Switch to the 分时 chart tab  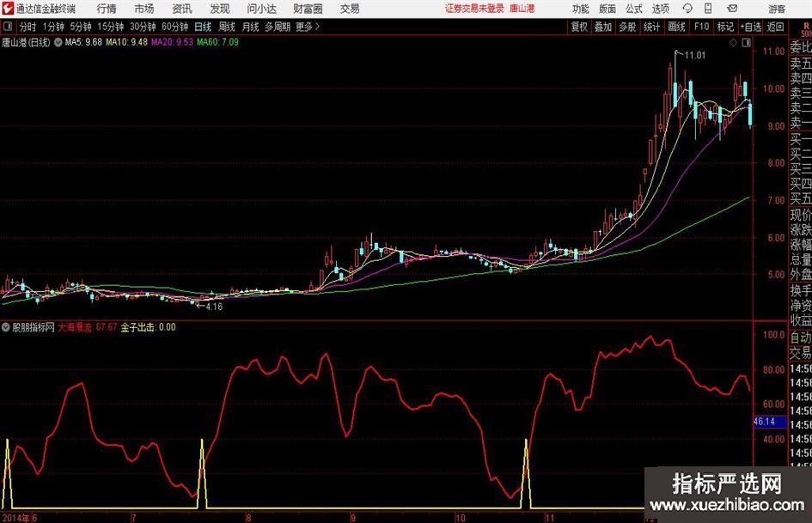pos(27,27)
